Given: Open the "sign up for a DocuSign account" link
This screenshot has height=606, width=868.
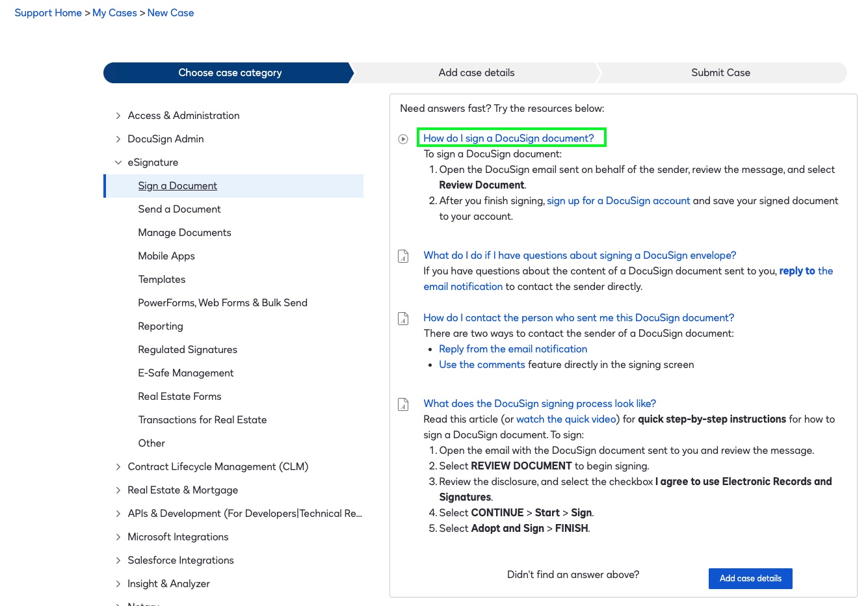Looking at the screenshot, I should (618, 200).
